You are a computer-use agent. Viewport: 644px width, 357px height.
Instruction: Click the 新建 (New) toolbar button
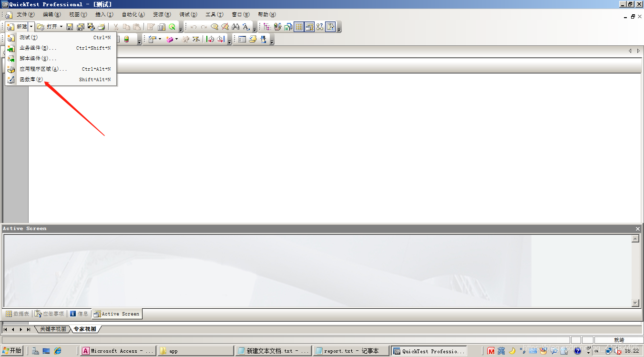click(x=17, y=27)
